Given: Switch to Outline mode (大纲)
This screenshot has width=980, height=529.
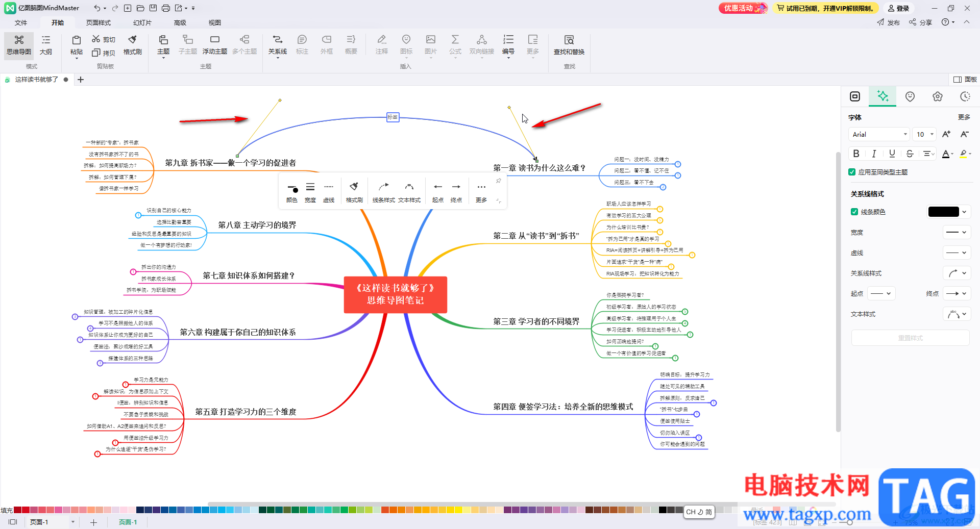Looking at the screenshot, I should 46,45.
